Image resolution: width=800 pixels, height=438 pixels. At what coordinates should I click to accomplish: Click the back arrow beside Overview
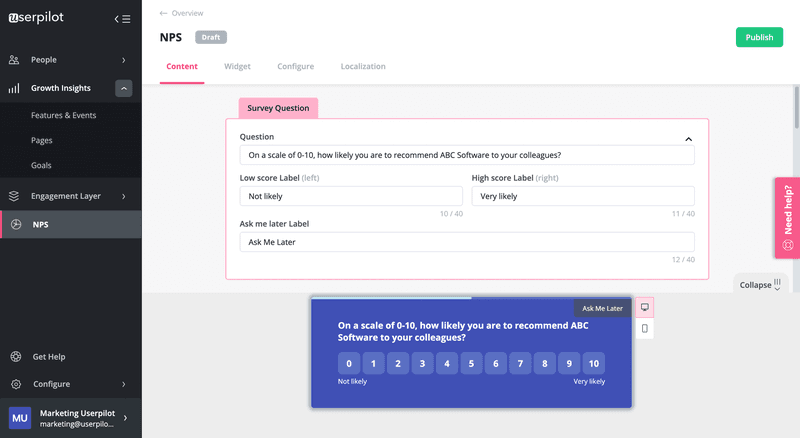pyautogui.click(x=163, y=13)
